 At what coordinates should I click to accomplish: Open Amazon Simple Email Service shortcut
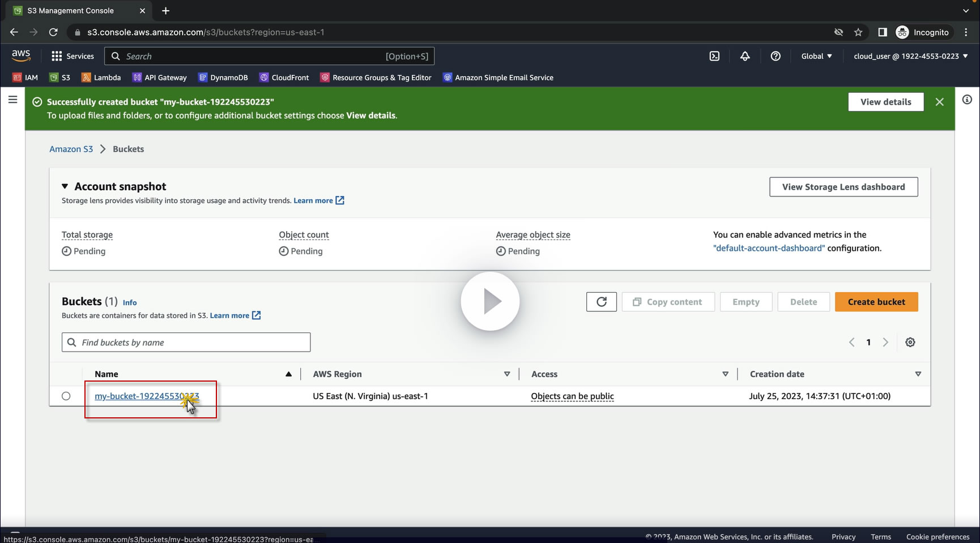pyautogui.click(x=498, y=78)
